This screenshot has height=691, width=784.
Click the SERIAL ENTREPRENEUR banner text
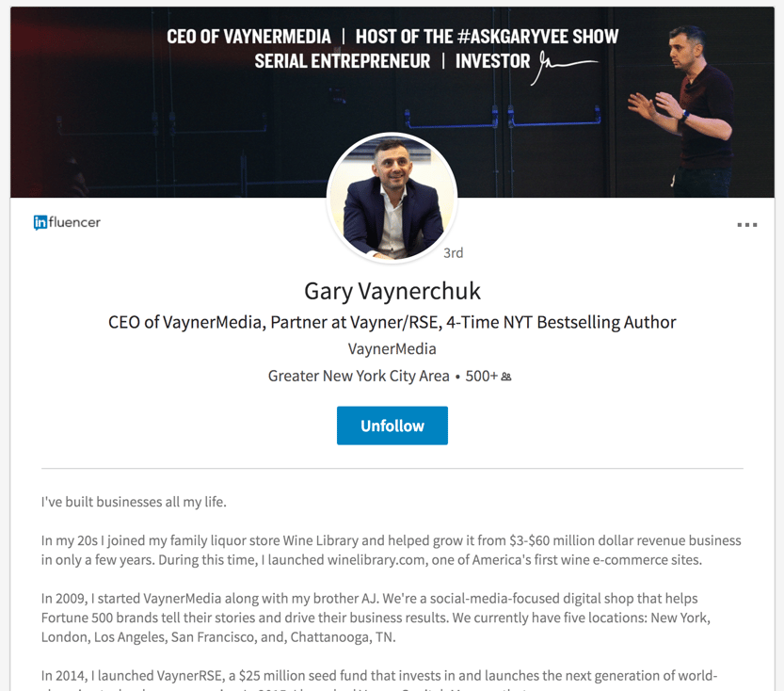342,61
